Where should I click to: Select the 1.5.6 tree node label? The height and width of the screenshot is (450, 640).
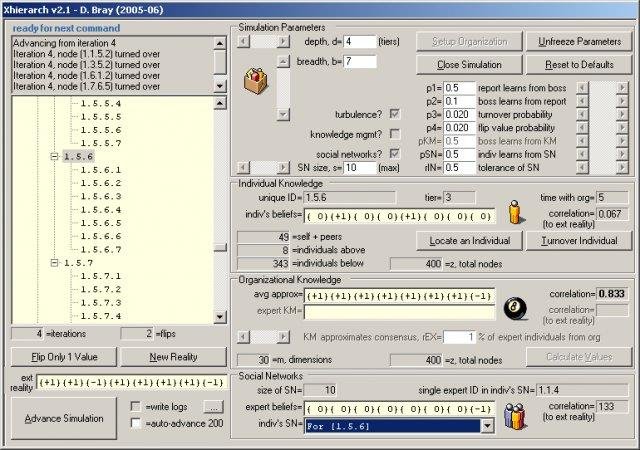point(78,156)
